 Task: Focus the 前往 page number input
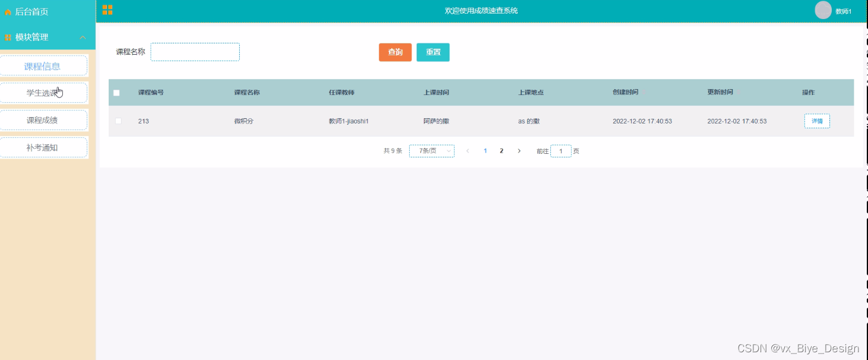coord(560,151)
